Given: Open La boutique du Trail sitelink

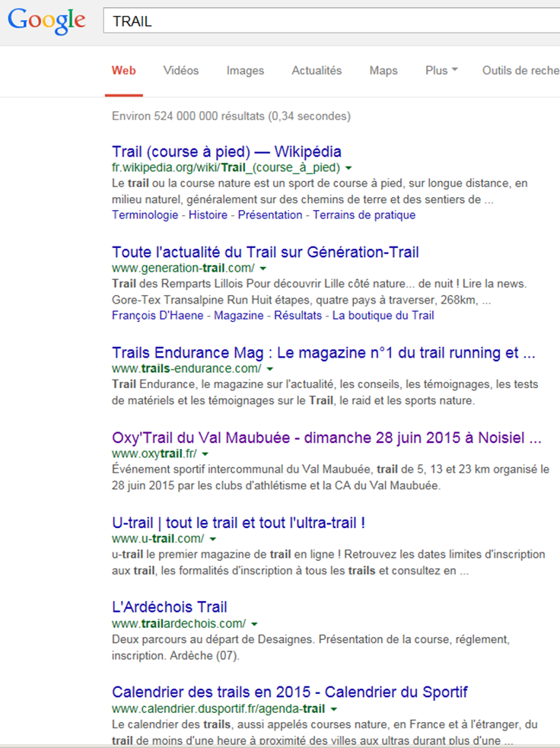Looking at the screenshot, I should tap(383, 315).
